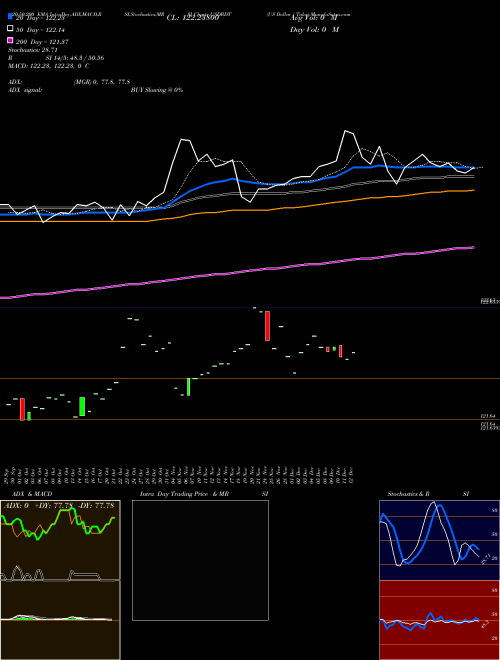
Task: Click the 'BUY Slowing @ 0%' signal text
Action: (157, 90)
